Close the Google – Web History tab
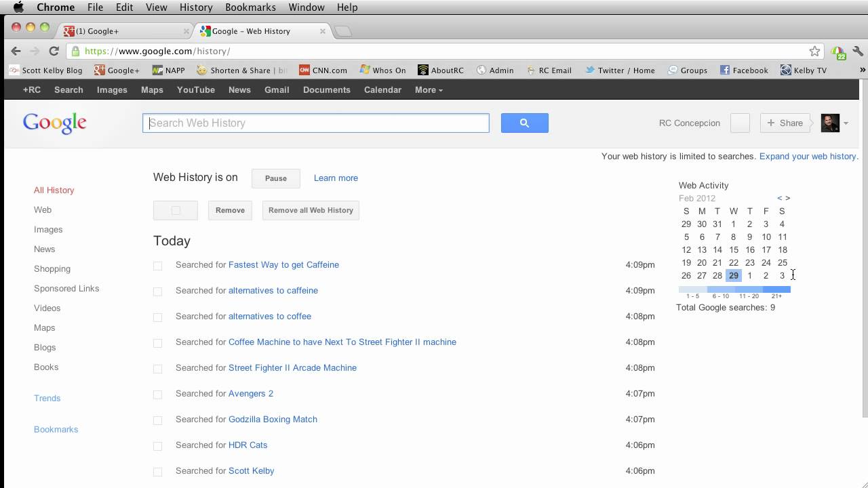Screen dimensions: 868x488 click(x=323, y=31)
